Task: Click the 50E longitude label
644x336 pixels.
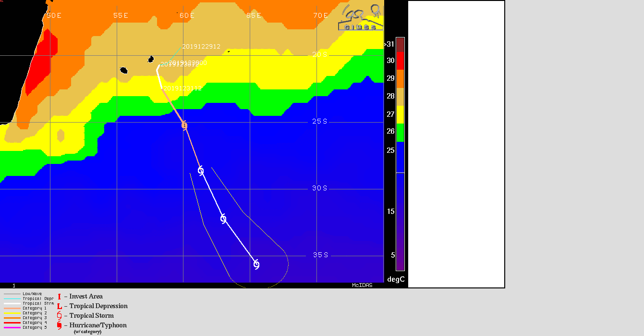Action: (53, 15)
